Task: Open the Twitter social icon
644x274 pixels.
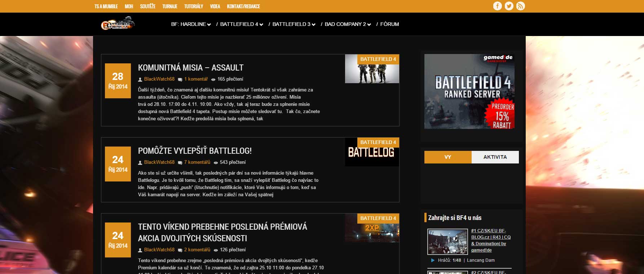Action: (509, 6)
